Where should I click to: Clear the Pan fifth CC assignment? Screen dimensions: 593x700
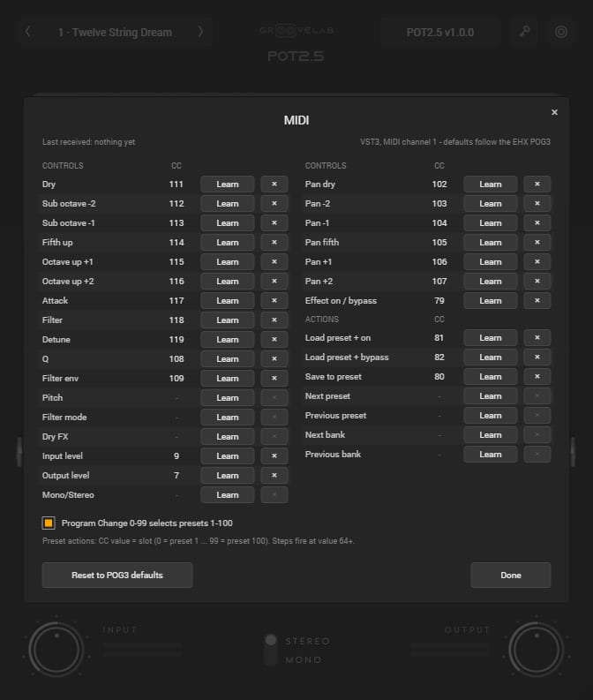[x=537, y=243]
